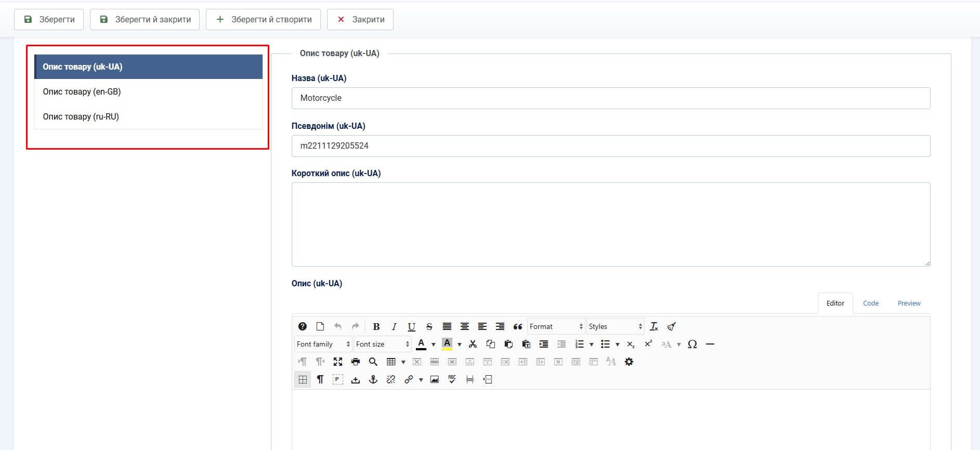Toggle the visual blocks grid button

click(x=303, y=379)
